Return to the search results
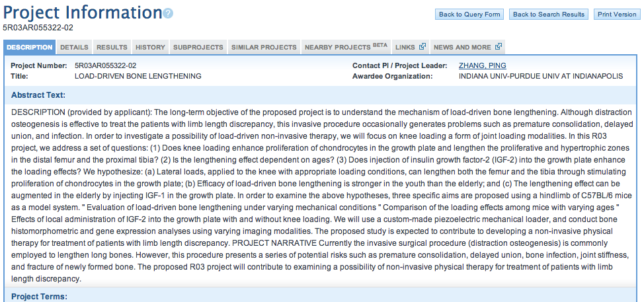Image resolution: width=644 pixels, height=302 pixels. coord(549,15)
